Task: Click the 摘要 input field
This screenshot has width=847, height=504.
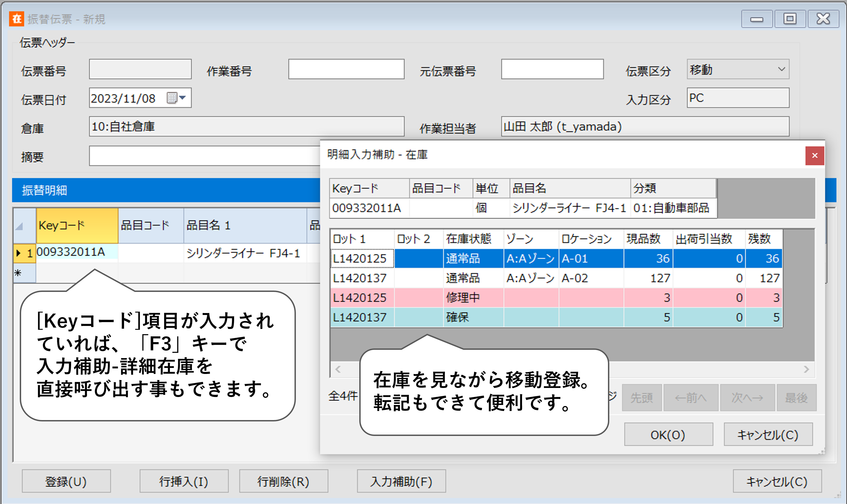Action: coord(204,156)
